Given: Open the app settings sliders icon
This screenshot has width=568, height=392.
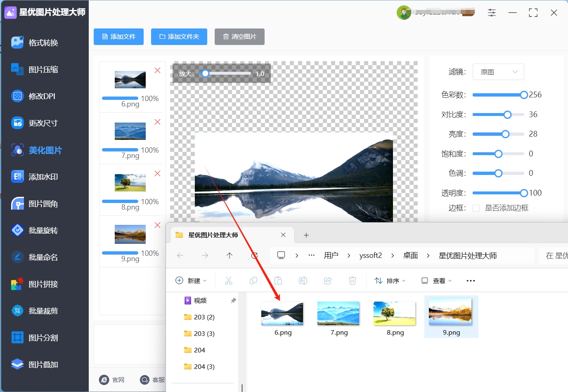Looking at the screenshot, I should tap(492, 13).
